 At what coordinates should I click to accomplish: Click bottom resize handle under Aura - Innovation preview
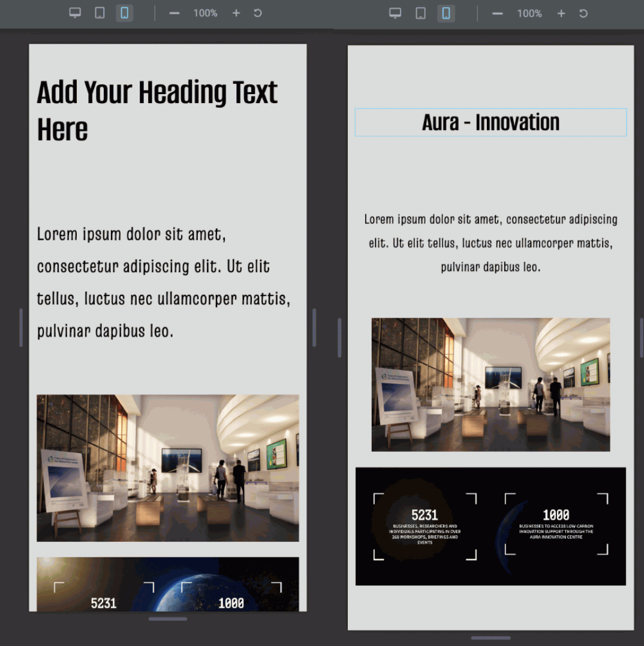pyautogui.click(x=490, y=638)
